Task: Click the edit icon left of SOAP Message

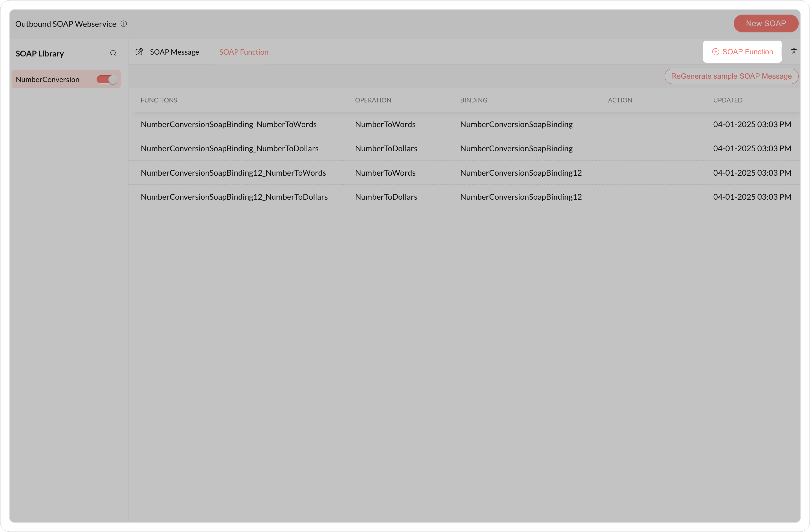Action: click(x=139, y=52)
